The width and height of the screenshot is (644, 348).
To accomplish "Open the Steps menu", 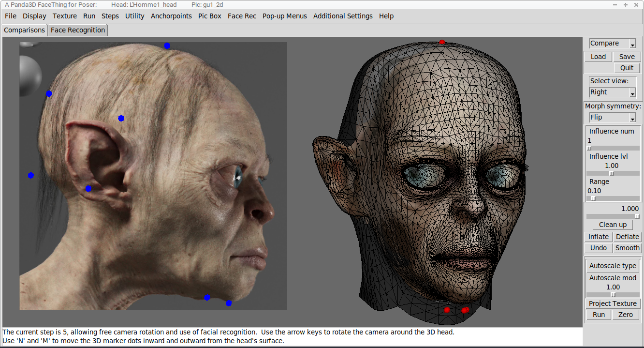I will pyautogui.click(x=110, y=16).
